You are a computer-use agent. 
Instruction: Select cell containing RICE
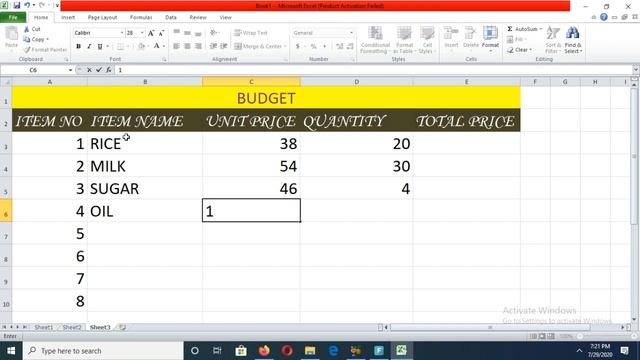click(145, 144)
